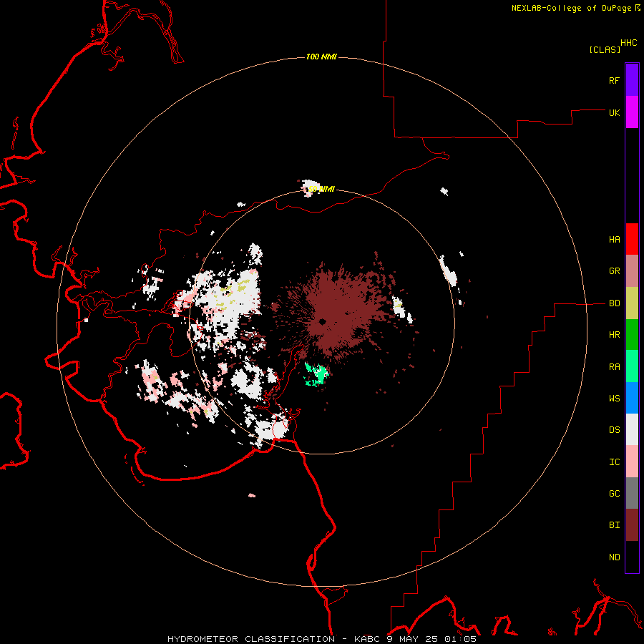Viewport: 644px width, 644px height.
Task: Click the NEXLAB-College of DuPage credit text
Action: pos(571,8)
